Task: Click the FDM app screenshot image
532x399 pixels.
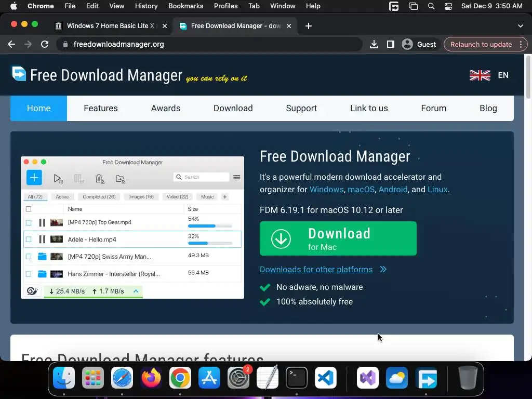Action: [x=132, y=228]
